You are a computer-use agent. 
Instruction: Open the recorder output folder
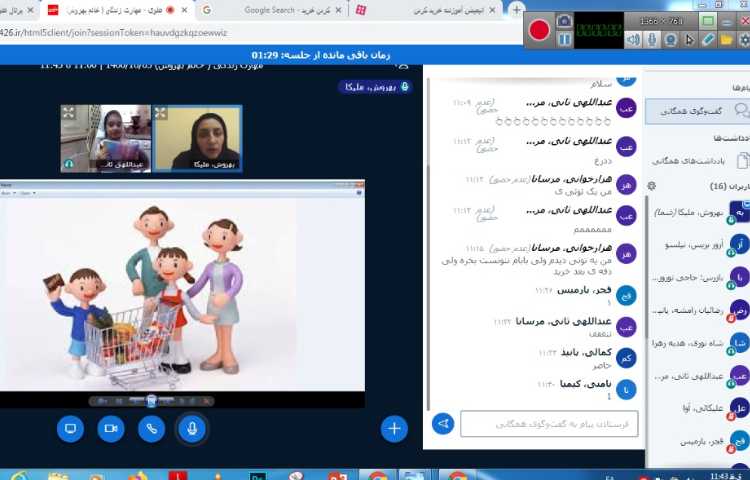(x=726, y=40)
